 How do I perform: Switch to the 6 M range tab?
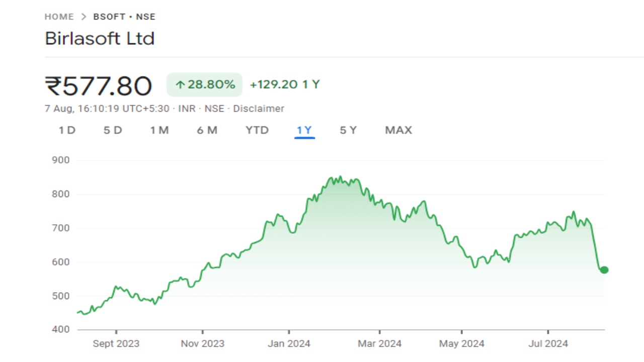pyautogui.click(x=207, y=130)
